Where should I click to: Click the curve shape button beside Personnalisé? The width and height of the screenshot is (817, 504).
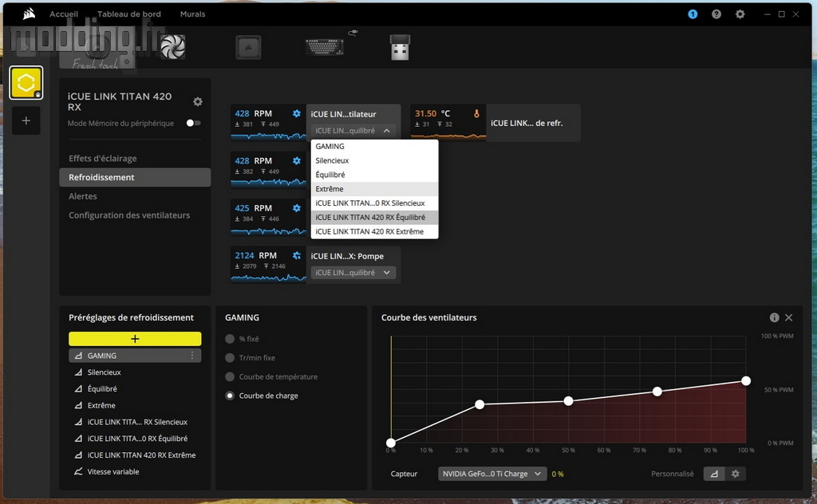714,474
